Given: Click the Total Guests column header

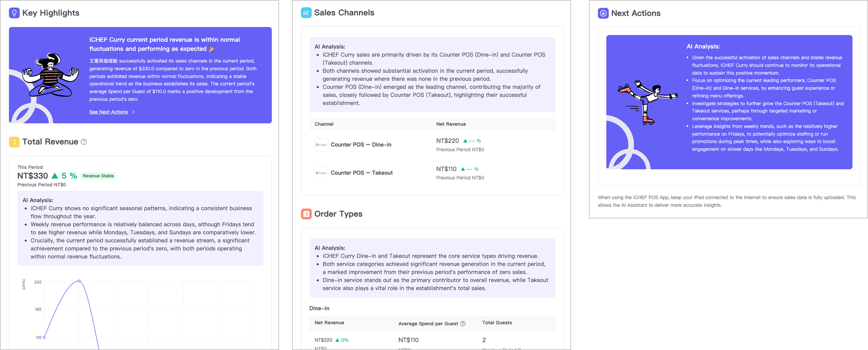Looking at the screenshot, I should pyautogui.click(x=497, y=323).
